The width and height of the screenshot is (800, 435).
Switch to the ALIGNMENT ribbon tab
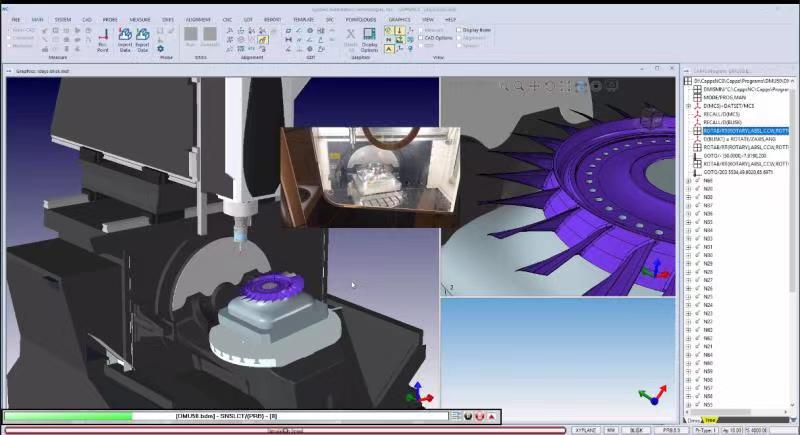(x=201, y=19)
